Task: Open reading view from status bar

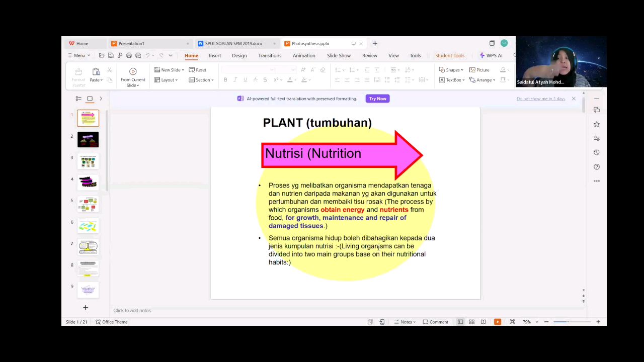Action: [483, 322]
